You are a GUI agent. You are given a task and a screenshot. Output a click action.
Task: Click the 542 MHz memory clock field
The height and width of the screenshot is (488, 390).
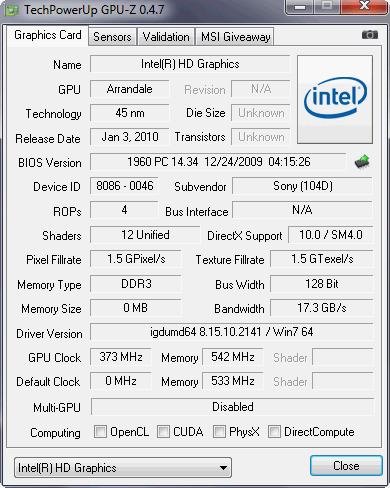(233, 357)
